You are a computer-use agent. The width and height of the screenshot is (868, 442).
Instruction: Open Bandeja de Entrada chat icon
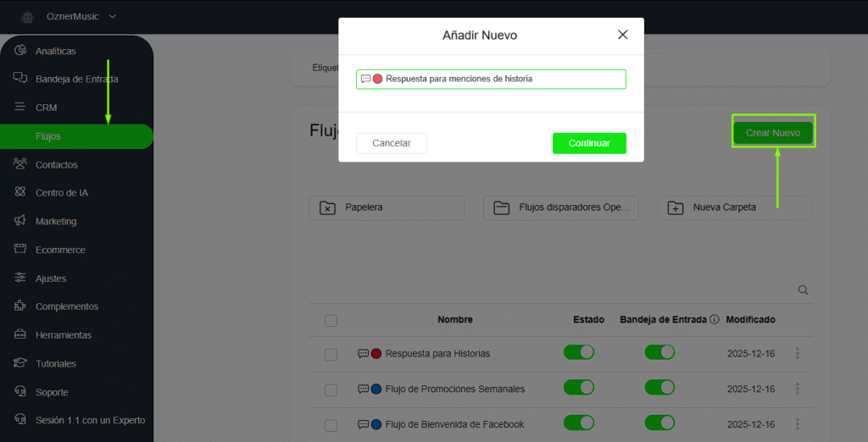[20, 79]
